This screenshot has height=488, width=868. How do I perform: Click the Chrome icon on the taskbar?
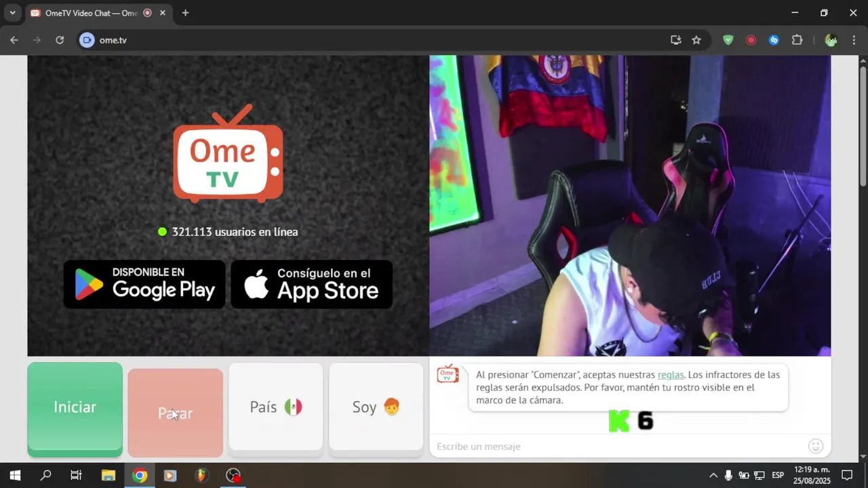pos(140,475)
